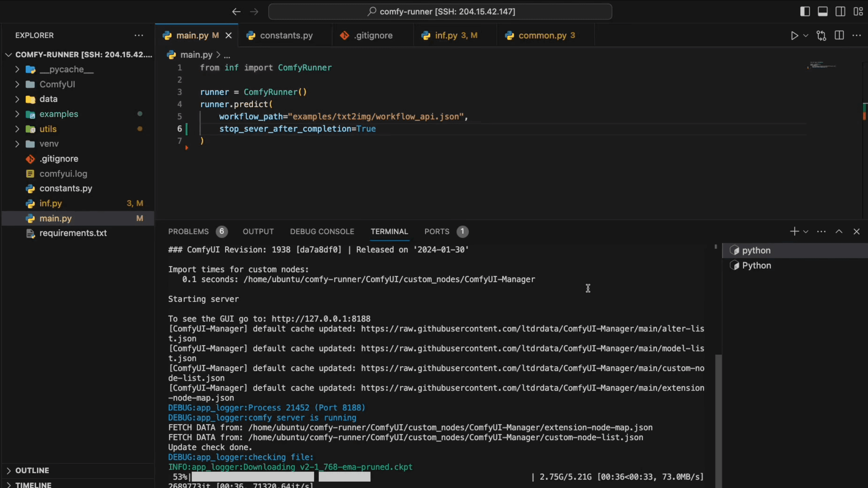Toggle the primary side bar layout icon
The width and height of the screenshot is (868, 488).
click(805, 12)
